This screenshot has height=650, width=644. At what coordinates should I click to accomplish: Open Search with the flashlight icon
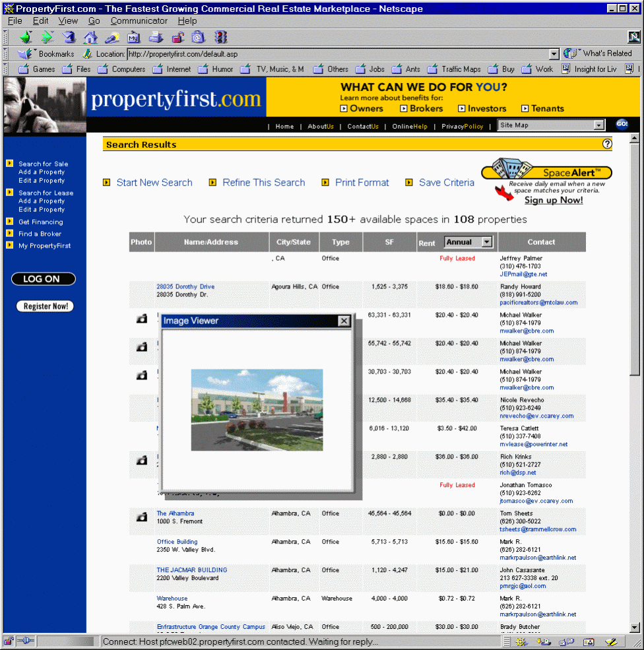112,37
